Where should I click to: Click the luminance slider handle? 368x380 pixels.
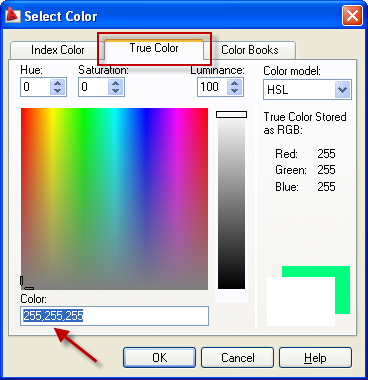231,115
